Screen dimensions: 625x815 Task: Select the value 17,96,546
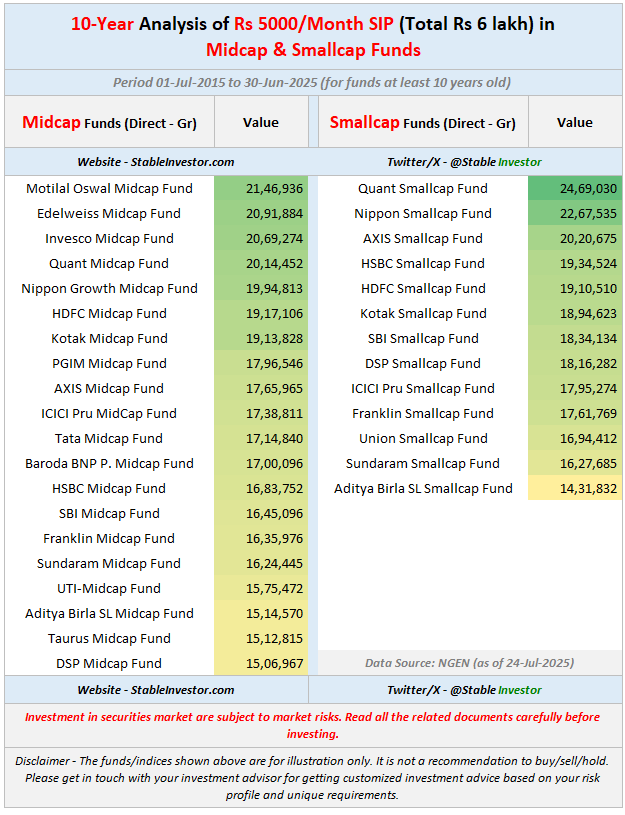coord(274,363)
